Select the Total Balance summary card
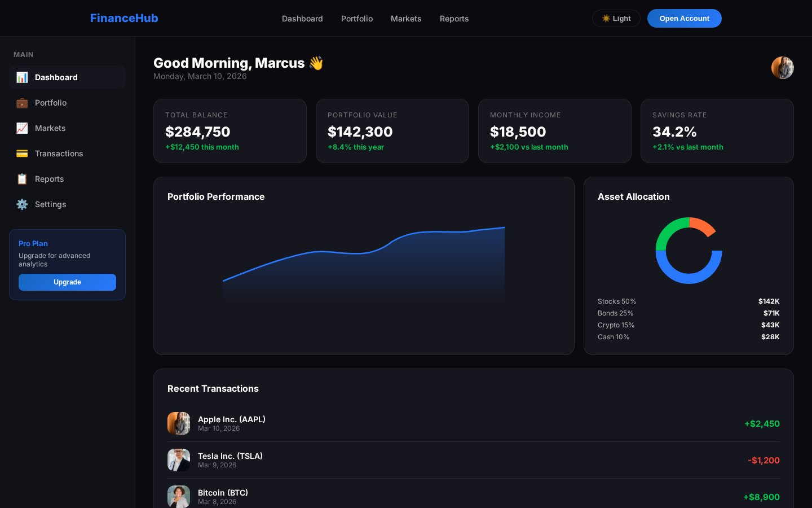Image resolution: width=812 pixels, height=508 pixels. coord(230,131)
